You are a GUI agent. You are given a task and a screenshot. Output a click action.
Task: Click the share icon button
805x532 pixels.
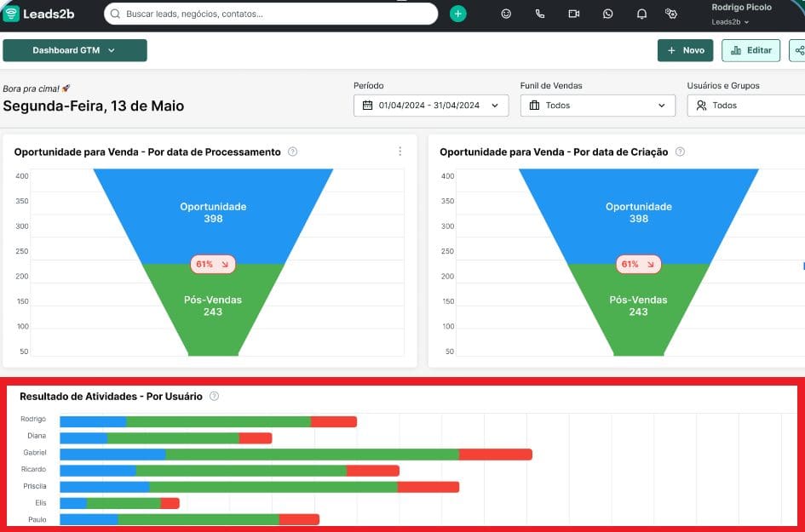797,50
